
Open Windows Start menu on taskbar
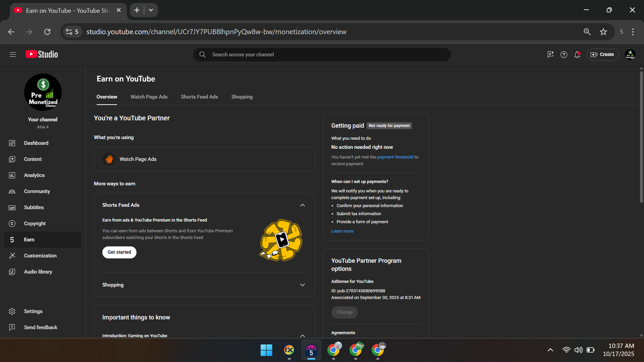tap(266, 350)
